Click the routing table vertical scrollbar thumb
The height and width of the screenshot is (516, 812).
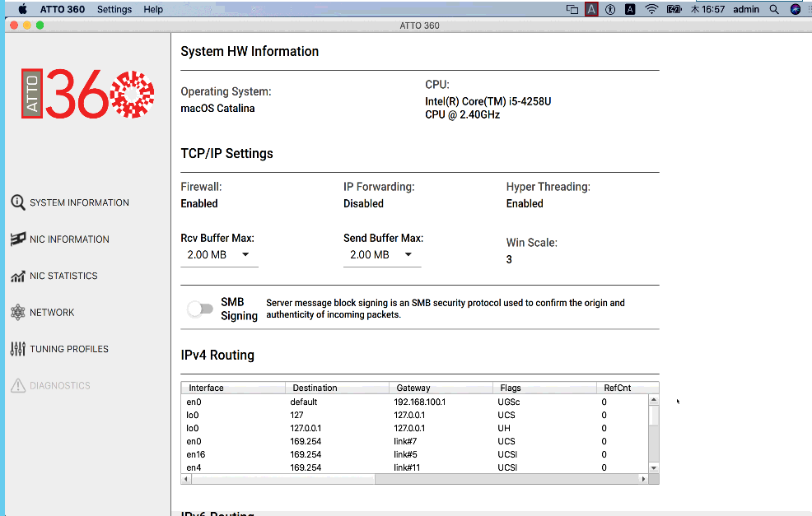pyautogui.click(x=654, y=415)
